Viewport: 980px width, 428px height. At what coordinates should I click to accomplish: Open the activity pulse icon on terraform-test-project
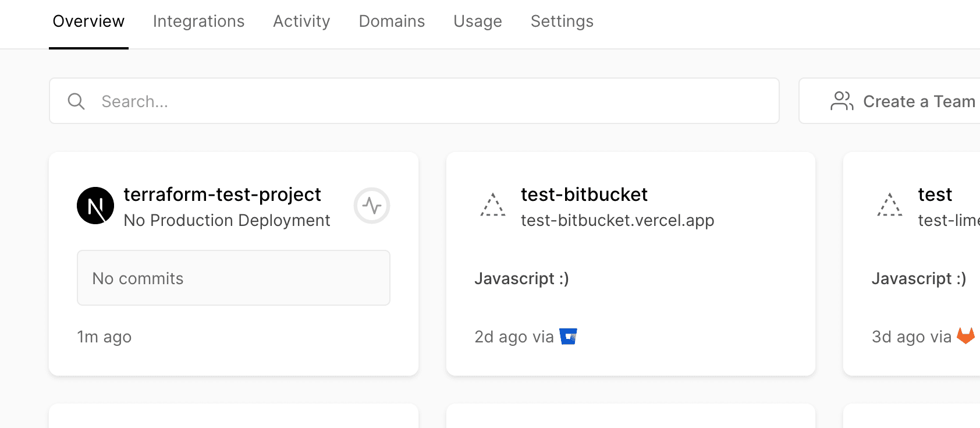pos(372,206)
